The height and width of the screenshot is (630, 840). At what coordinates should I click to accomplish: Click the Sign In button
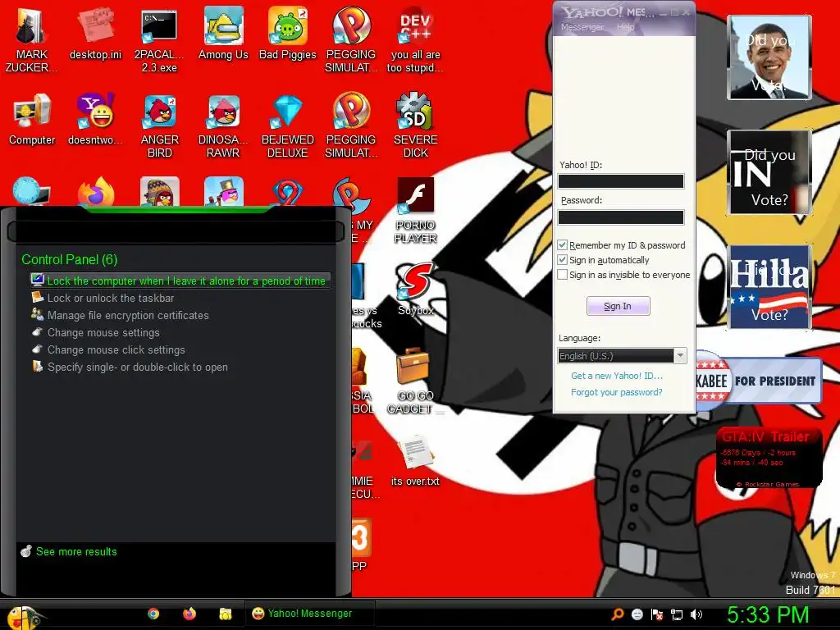(x=619, y=306)
